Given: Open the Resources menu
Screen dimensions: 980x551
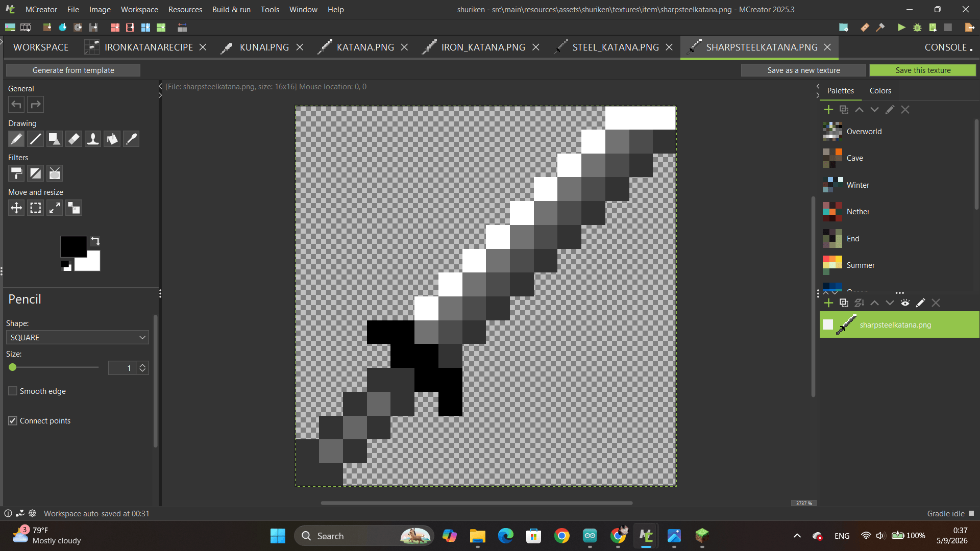Looking at the screenshot, I should coord(185,9).
